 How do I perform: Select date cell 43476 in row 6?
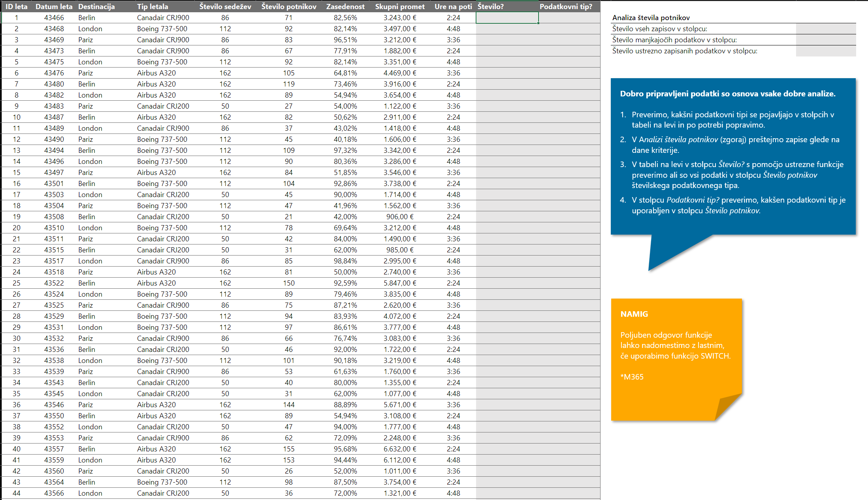click(x=54, y=73)
